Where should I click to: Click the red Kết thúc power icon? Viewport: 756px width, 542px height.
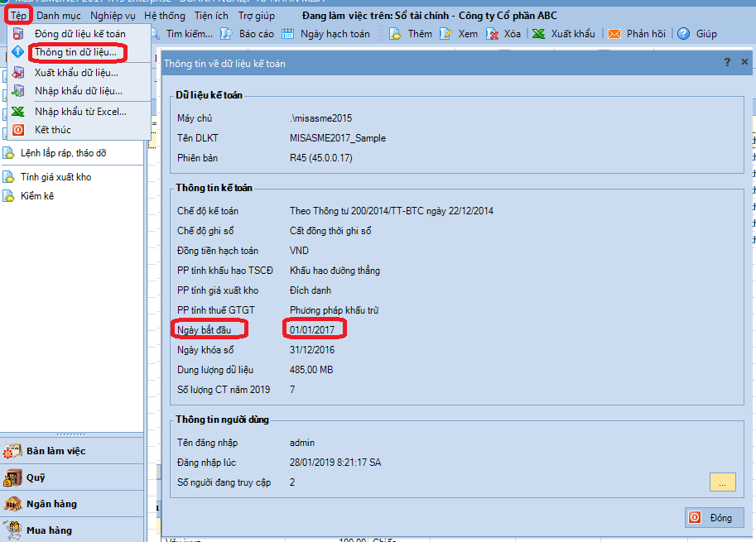coord(18,130)
